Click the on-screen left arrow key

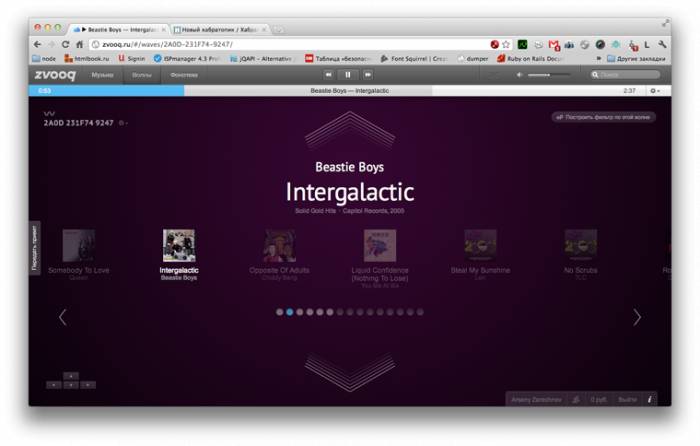pos(54,385)
